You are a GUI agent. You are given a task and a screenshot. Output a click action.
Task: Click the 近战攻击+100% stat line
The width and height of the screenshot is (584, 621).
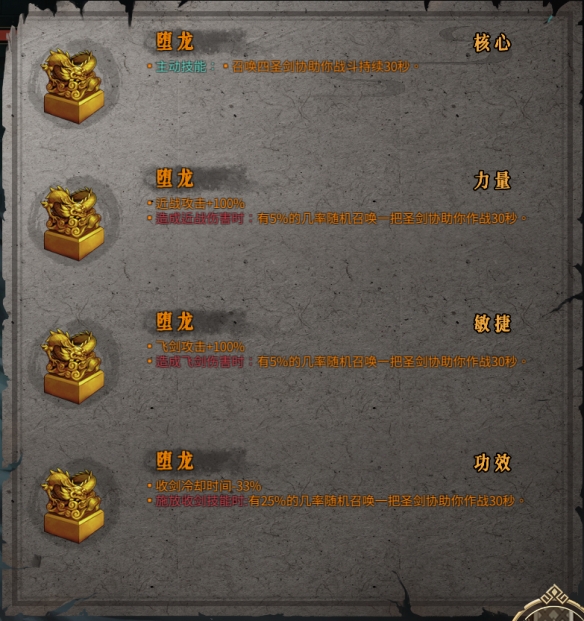pyautogui.click(x=200, y=204)
